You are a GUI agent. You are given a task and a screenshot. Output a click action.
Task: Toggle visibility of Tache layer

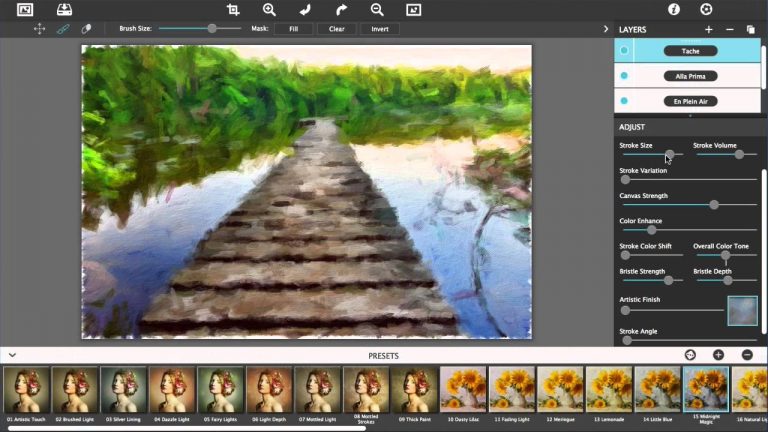click(x=624, y=50)
